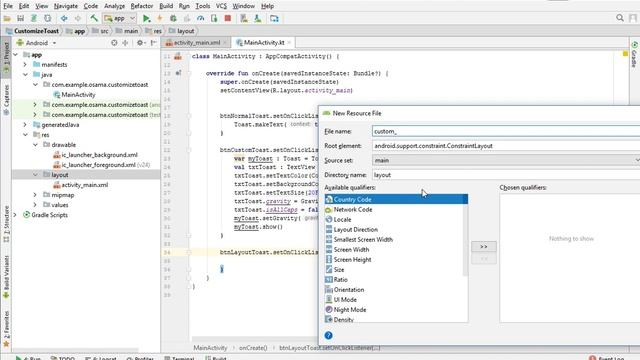Expand the manifests folder
Image resolution: width=640 pixels, height=360 pixels.
click(x=25, y=64)
